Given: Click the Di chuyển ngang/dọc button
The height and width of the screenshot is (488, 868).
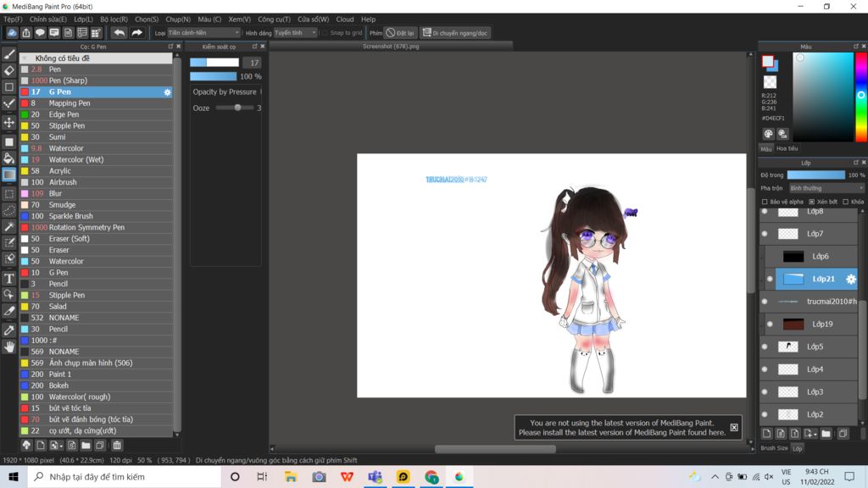Looking at the screenshot, I should click(455, 33).
